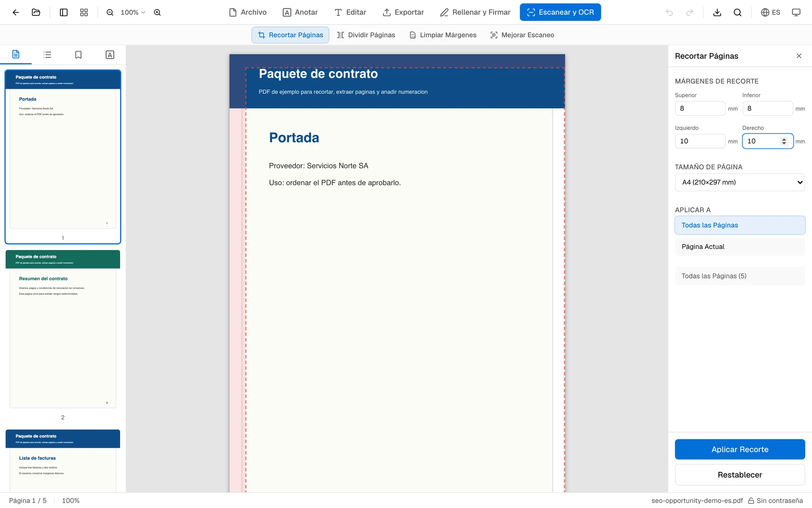812x508 pixels.
Task: Switch to the outline list sidebar tab
Action: tap(47, 55)
